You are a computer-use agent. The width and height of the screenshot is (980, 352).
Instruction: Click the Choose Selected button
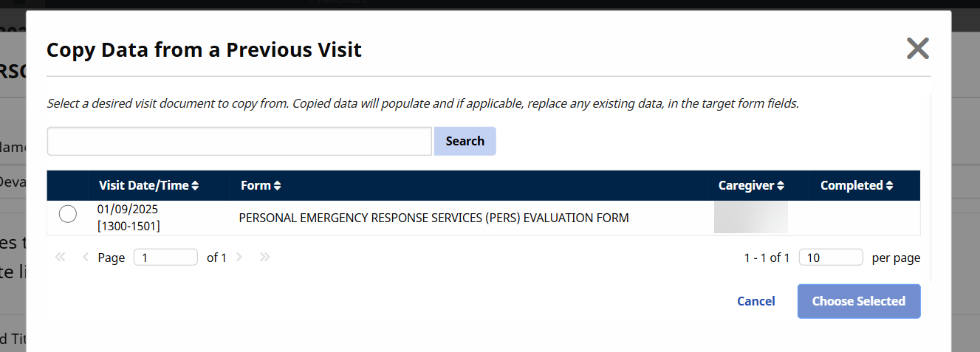coord(858,301)
